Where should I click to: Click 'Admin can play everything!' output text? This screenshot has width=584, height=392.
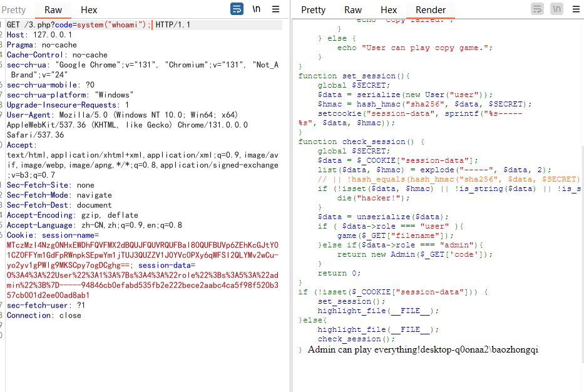tap(364, 349)
